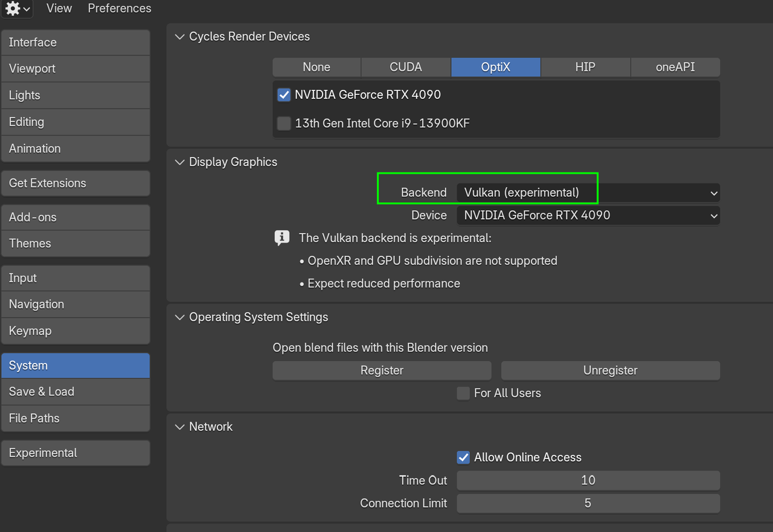The width and height of the screenshot is (773, 532).
Task: Click the Vulkan info speech bubble icon
Action: [x=281, y=238]
